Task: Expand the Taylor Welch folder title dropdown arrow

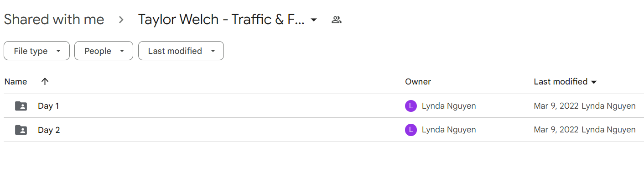Action: tap(314, 20)
